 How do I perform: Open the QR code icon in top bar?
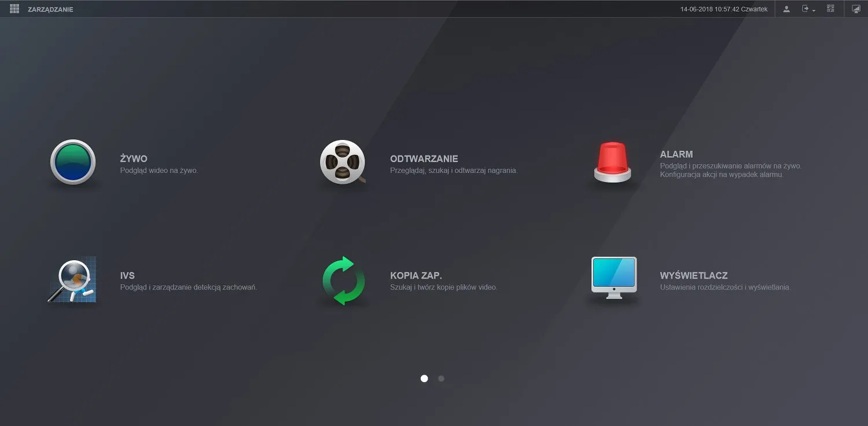(830, 9)
